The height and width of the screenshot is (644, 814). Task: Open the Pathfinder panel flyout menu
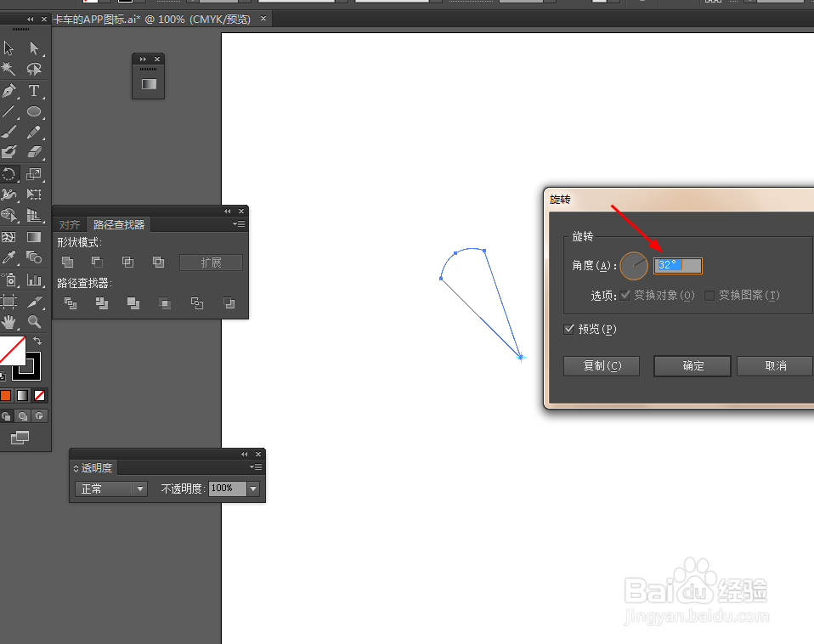click(239, 224)
